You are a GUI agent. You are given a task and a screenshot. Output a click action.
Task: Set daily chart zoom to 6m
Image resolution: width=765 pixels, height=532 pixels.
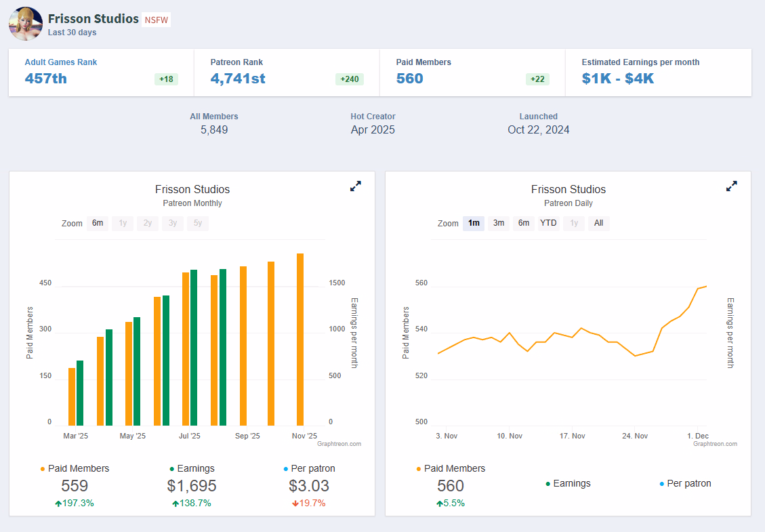[x=523, y=223]
